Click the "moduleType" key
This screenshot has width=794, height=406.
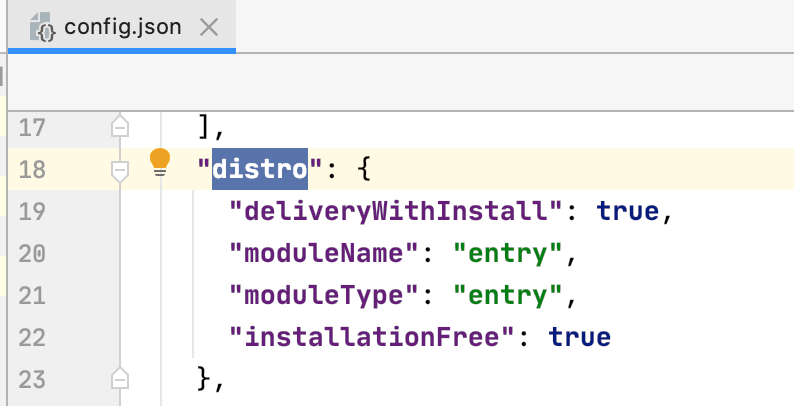pyautogui.click(x=324, y=295)
